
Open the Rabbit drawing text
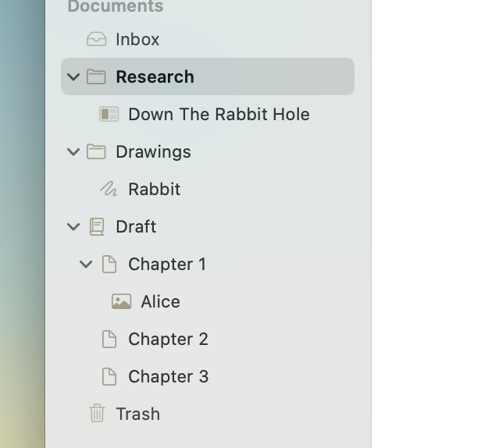[x=155, y=190]
